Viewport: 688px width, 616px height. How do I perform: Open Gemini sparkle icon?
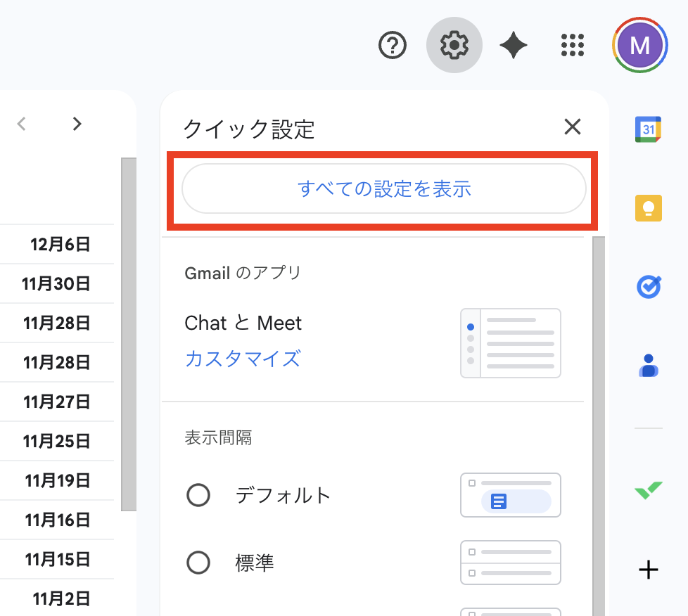point(514,46)
